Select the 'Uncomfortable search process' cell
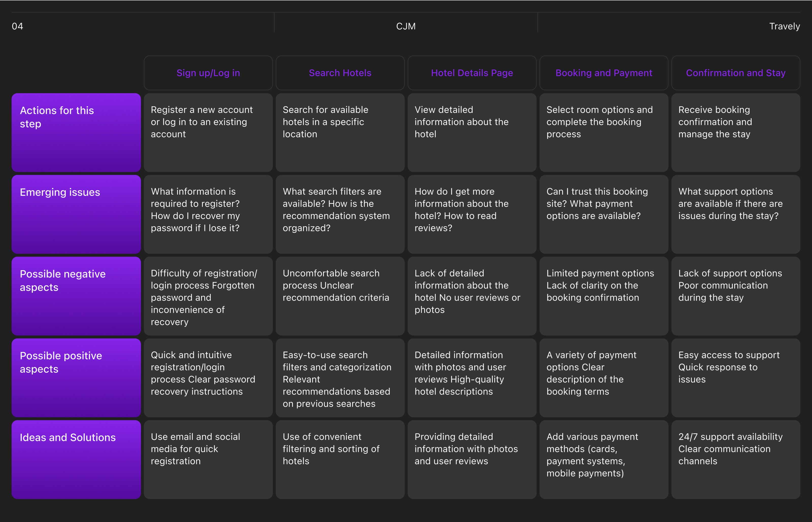This screenshot has width=812, height=522. [x=340, y=295]
